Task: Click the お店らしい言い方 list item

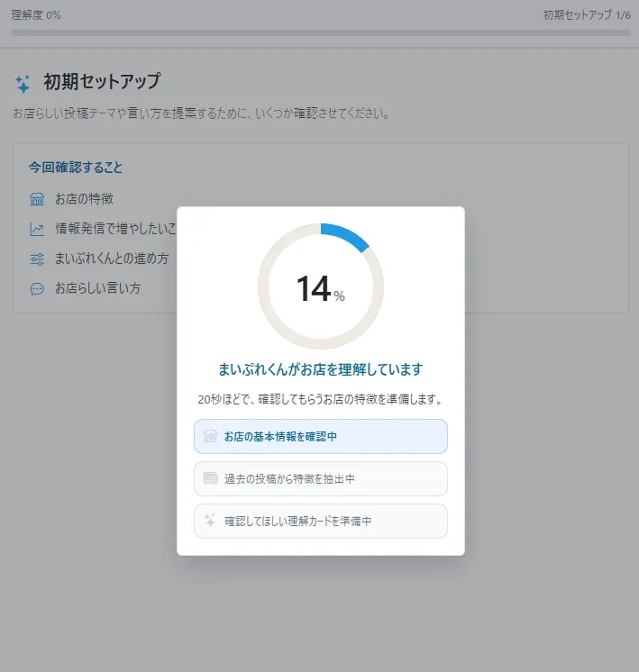Action: pos(97,288)
